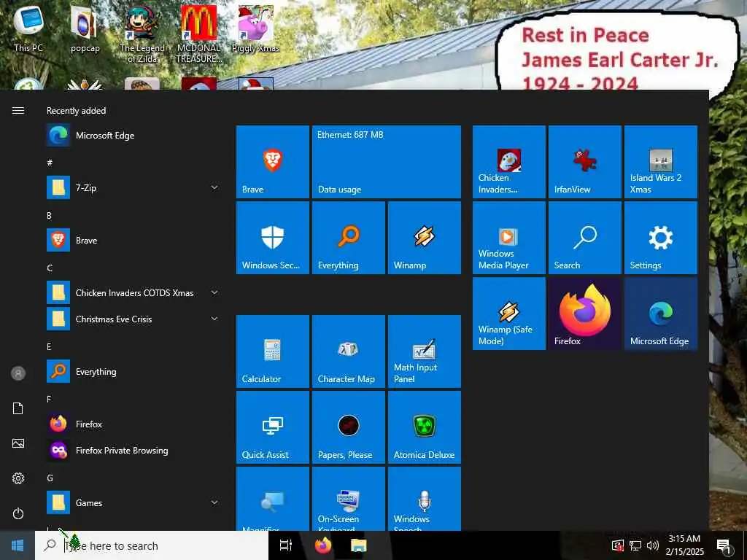Launch Firefox from the app list
747x560 pixels.
(x=133, y=424)
